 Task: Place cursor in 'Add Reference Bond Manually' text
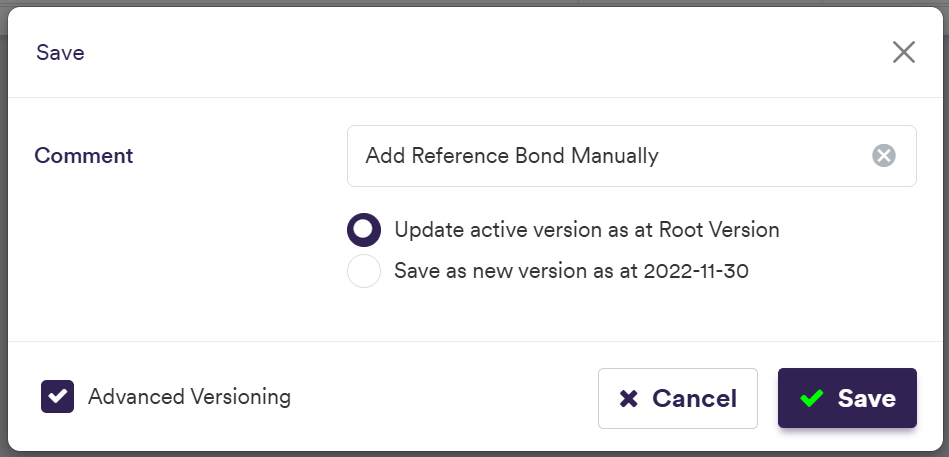tap(511, 156)
